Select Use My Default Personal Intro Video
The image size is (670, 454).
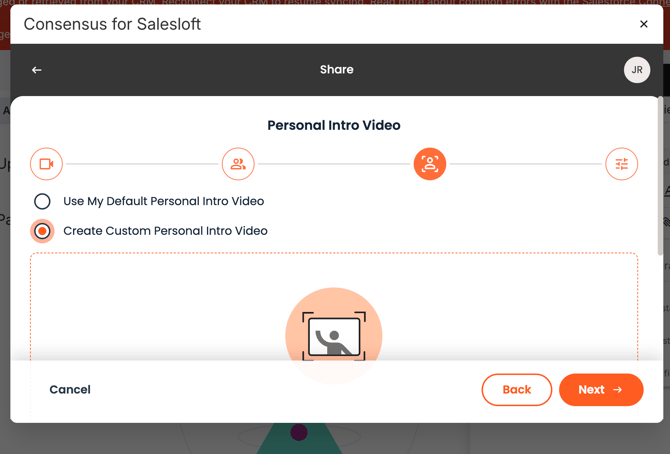(42, 201)
